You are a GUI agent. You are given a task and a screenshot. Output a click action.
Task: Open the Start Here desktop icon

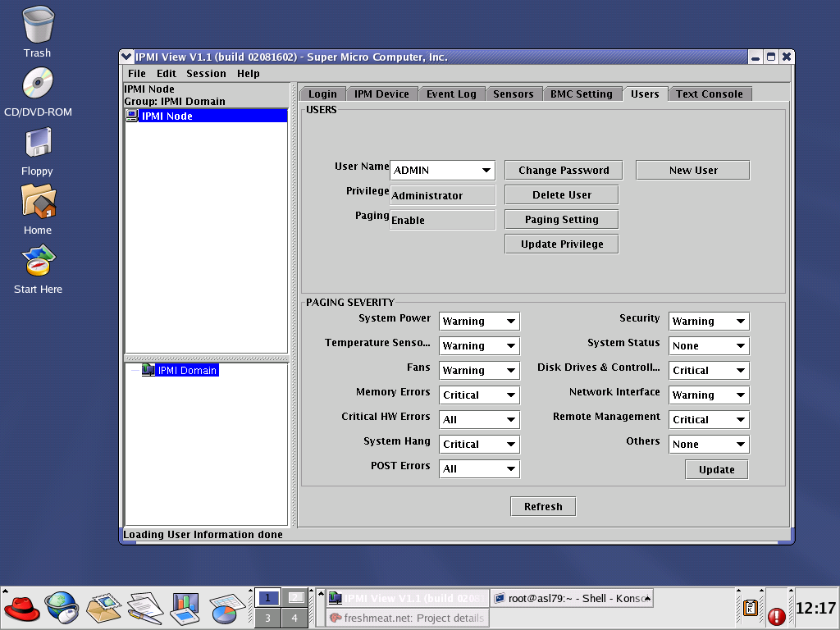[39, 260]
